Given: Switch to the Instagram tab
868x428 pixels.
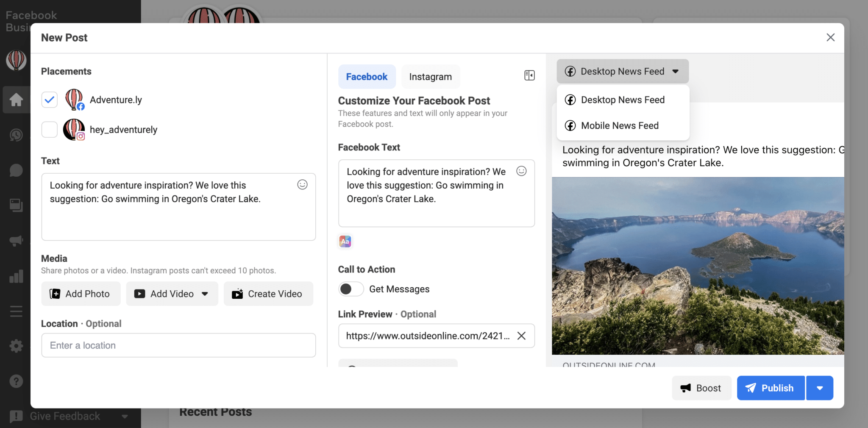Looking at the screenshot, I should click(x=430, y=76).
